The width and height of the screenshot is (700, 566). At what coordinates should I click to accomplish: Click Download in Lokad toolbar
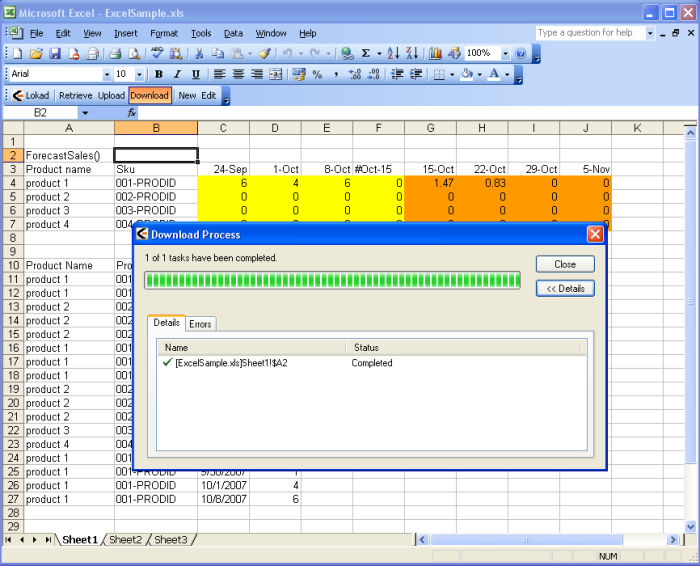pos(150,96)
